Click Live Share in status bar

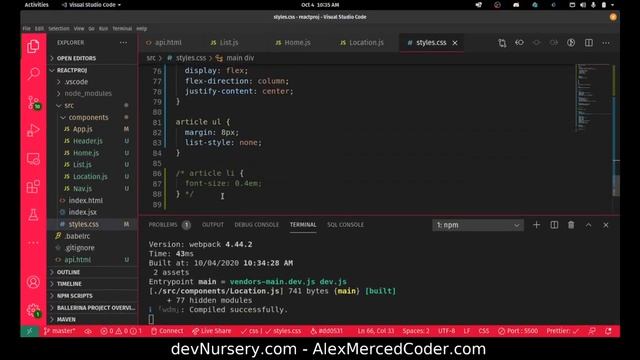click(211, 331)
